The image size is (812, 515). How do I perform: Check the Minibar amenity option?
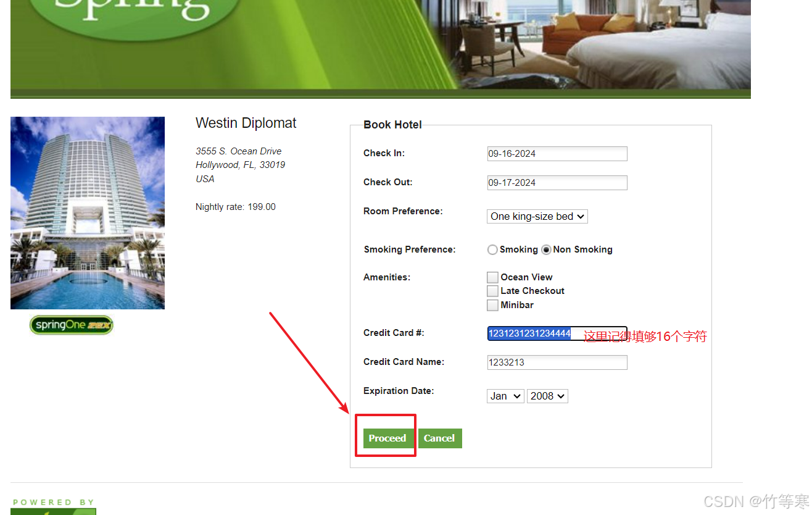click(x=492, y=305)
